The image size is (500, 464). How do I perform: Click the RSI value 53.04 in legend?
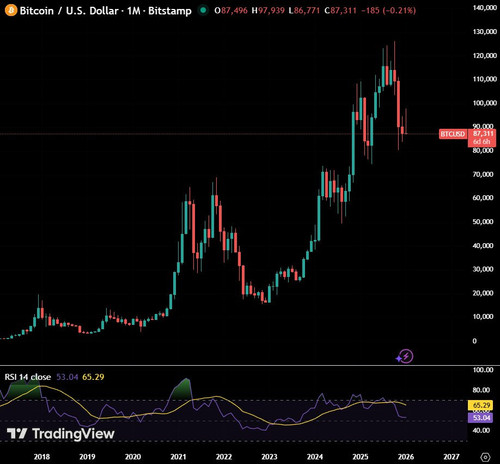(67, 377)
